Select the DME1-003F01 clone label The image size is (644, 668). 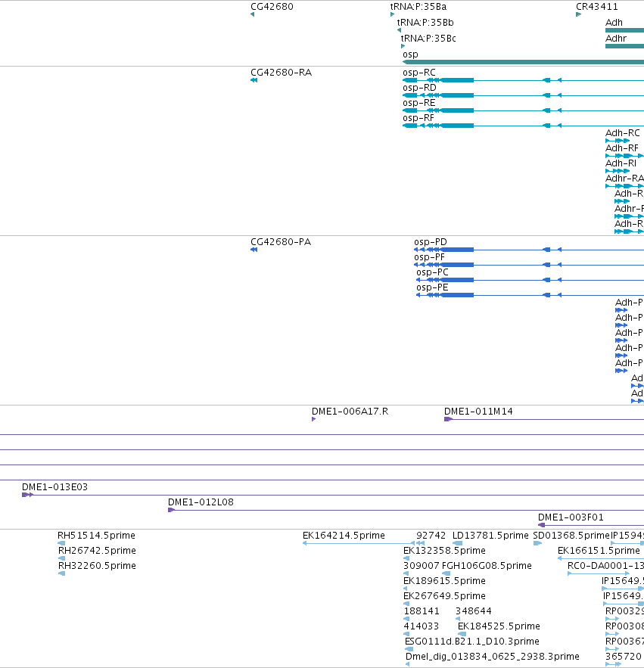coord(571,517)
